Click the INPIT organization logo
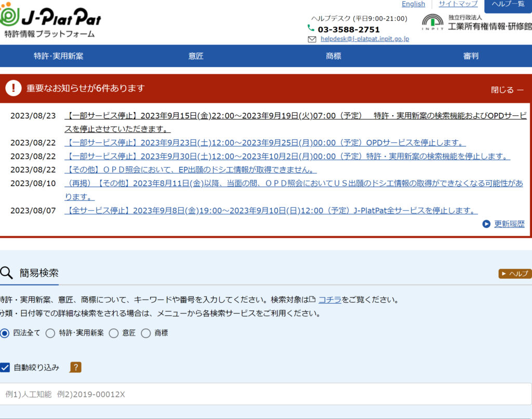 [x=432, y=23]
